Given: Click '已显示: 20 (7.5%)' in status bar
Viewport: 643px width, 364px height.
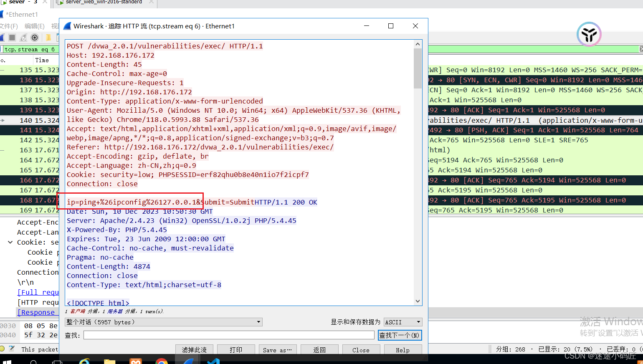Looking at the screenshot, I should click(x=565, y=349).
